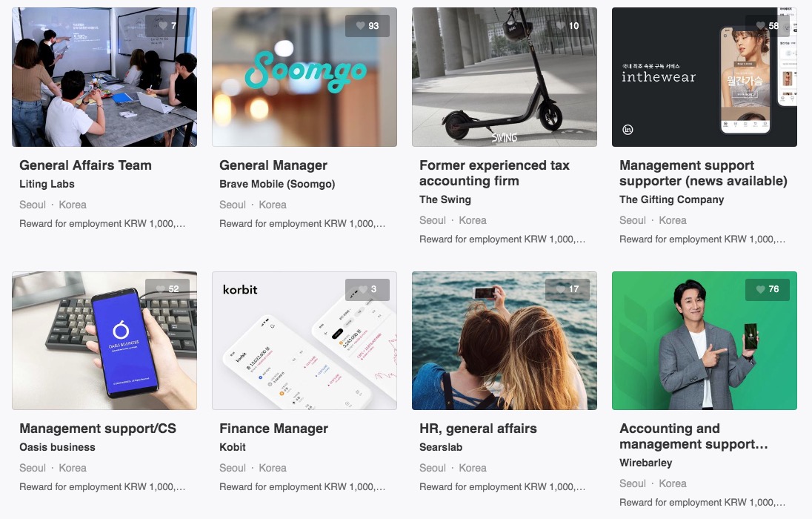Bookmark the inthewear job with 58 likes

coord(767,25)
